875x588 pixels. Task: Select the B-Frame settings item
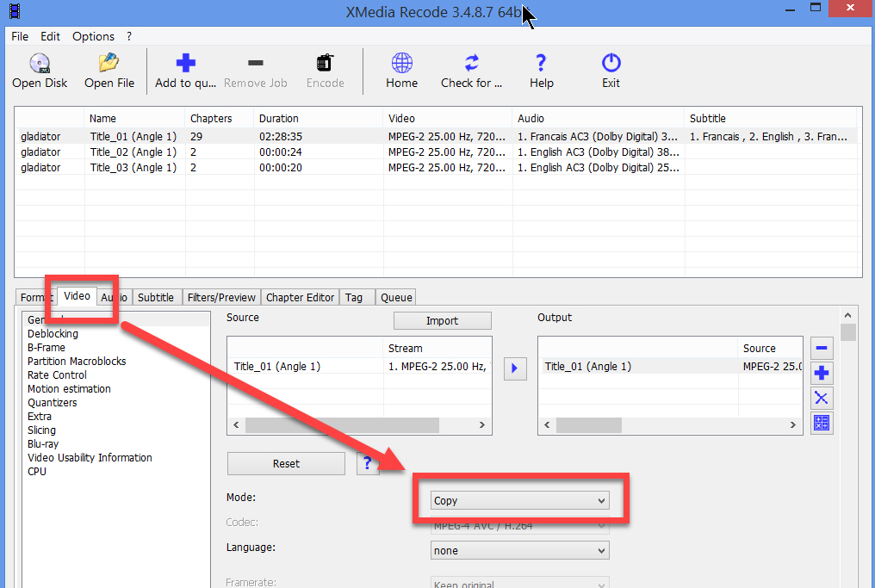(x=47, y=348)
